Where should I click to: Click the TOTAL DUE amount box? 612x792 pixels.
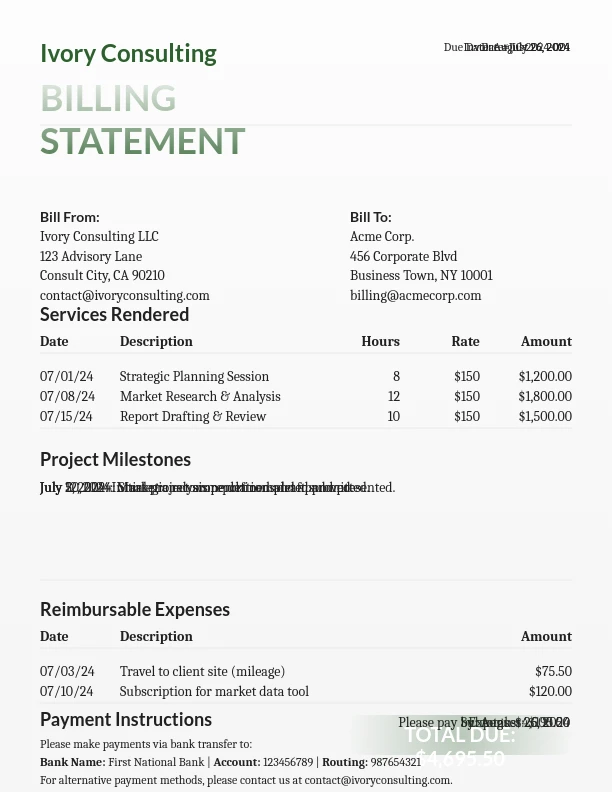click(x=460, y=746)
